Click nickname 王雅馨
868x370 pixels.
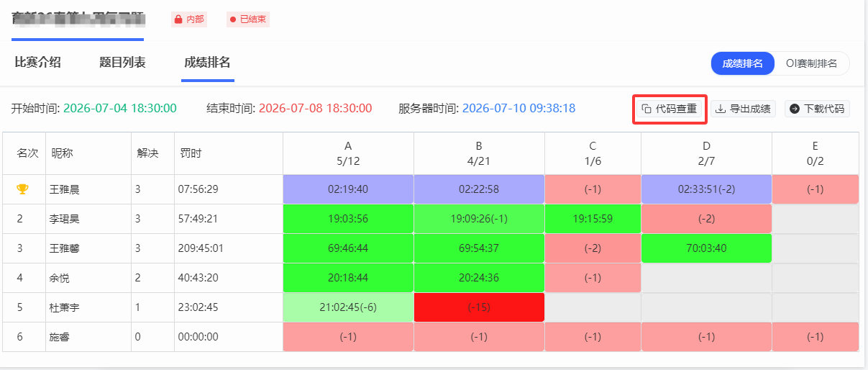(65, 248)
